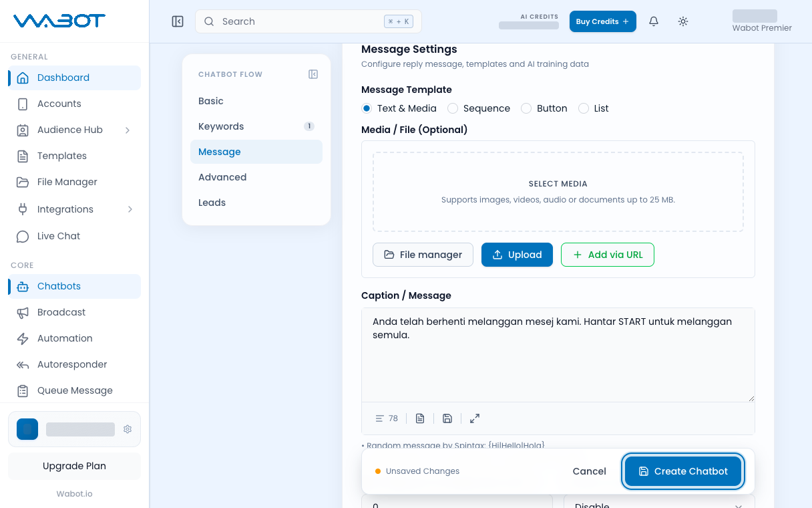Click into the Caption / Message textarea

pyautogui.click(x=558, y=355)
